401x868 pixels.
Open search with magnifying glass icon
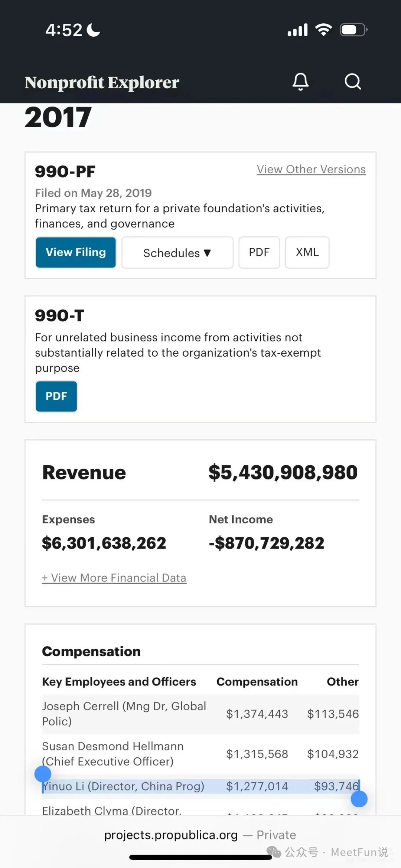(x=352, y=81)
